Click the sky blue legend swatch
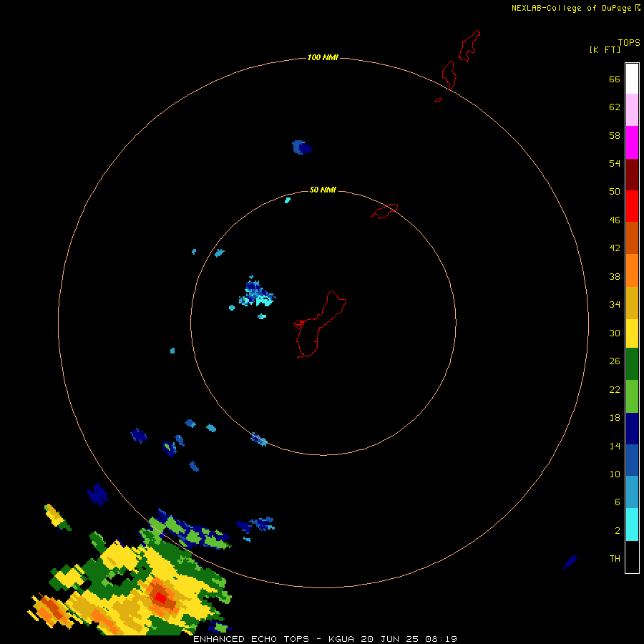Image resolution: width=644 pixels, height=644 pixels. tap(632, 492)
